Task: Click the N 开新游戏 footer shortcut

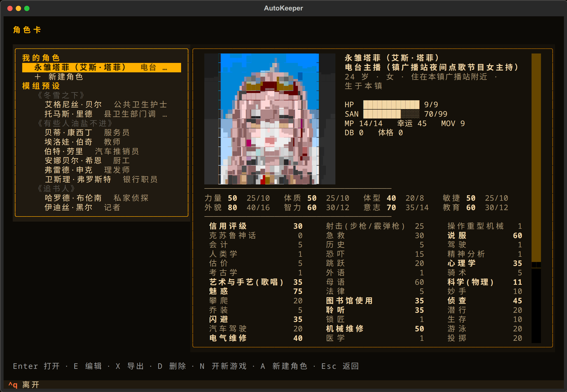Action: [223, 366]
